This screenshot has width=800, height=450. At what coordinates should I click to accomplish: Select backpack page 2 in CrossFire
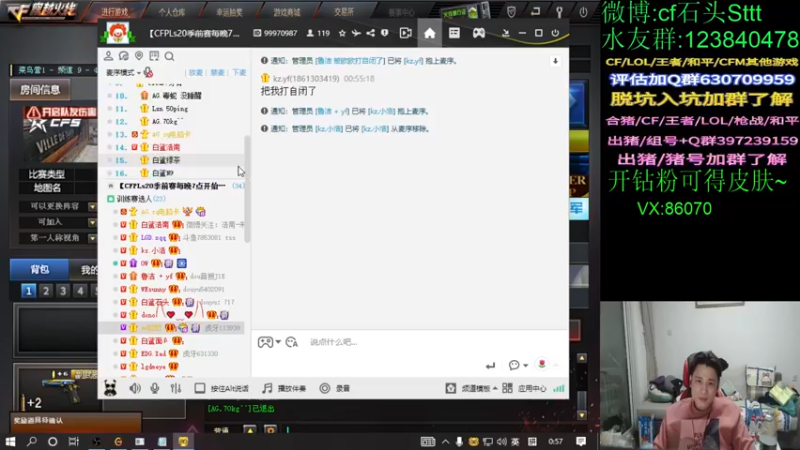(46, 291)
